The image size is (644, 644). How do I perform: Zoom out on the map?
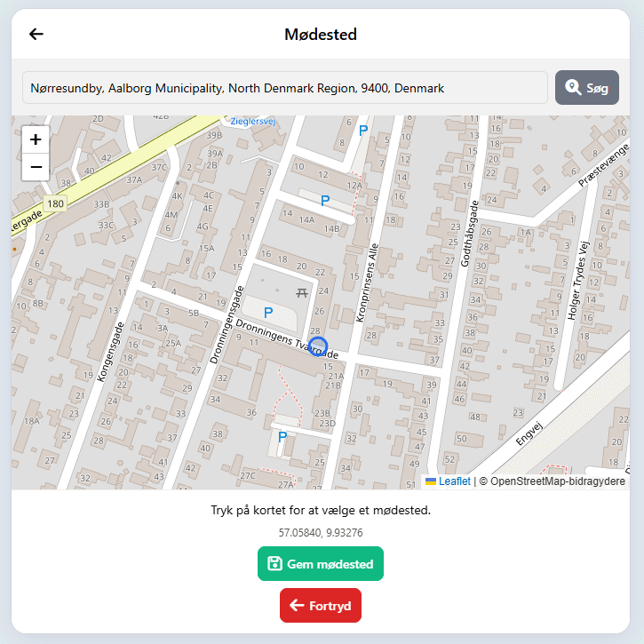36,167
